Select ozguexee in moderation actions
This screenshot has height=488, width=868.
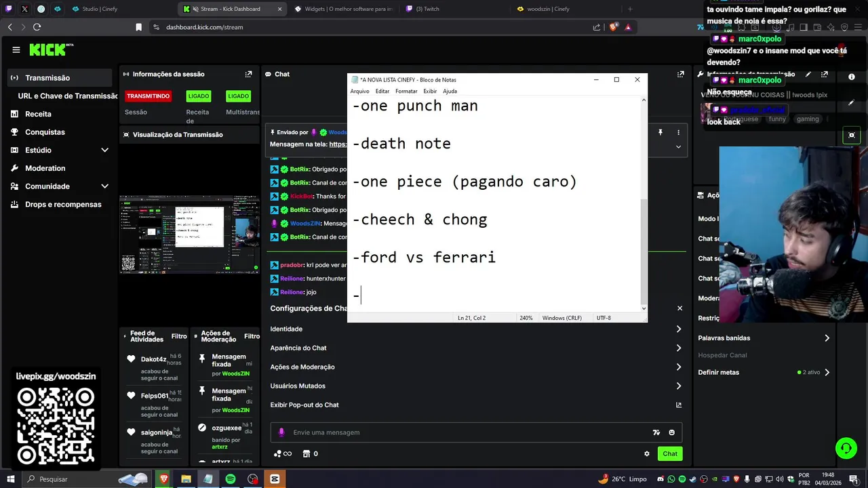coord(226,428)
